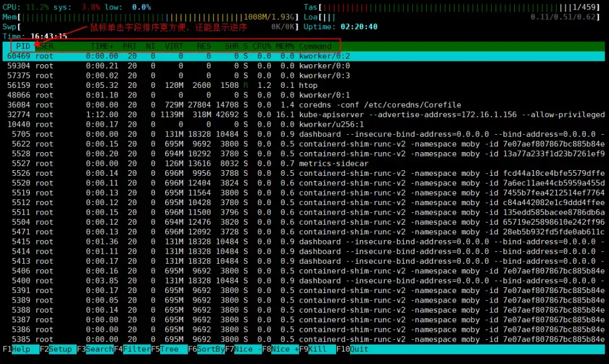
Task: Sort by the CPU% column header
Action: coord(262,46)
